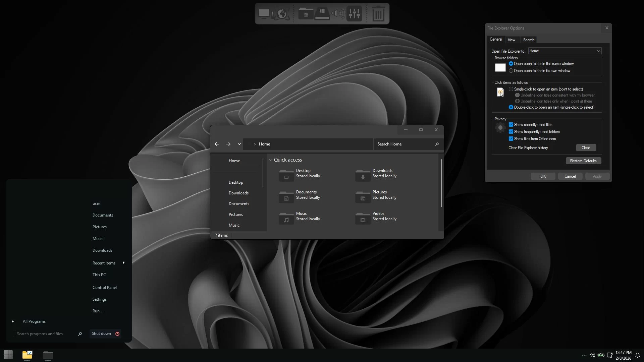Click the Search programs and files field
This screenshot has width=644, height=362.
45,334
